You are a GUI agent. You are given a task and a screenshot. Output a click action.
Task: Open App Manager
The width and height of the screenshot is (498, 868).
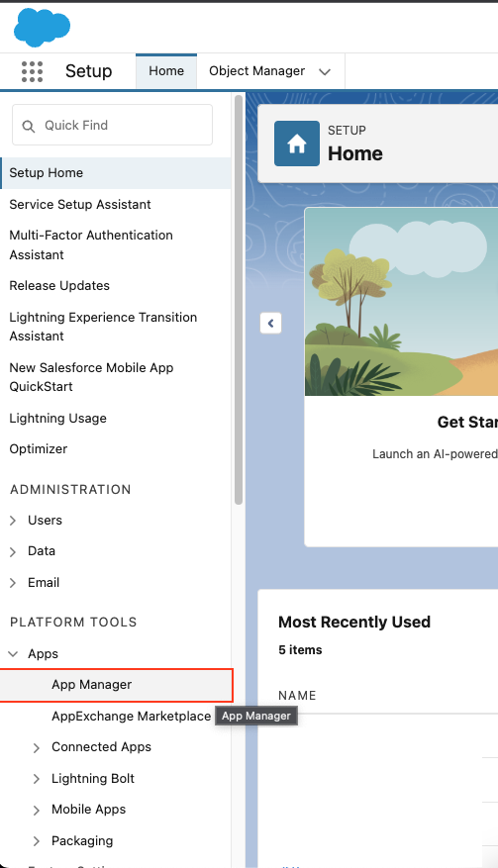[115, 685]
